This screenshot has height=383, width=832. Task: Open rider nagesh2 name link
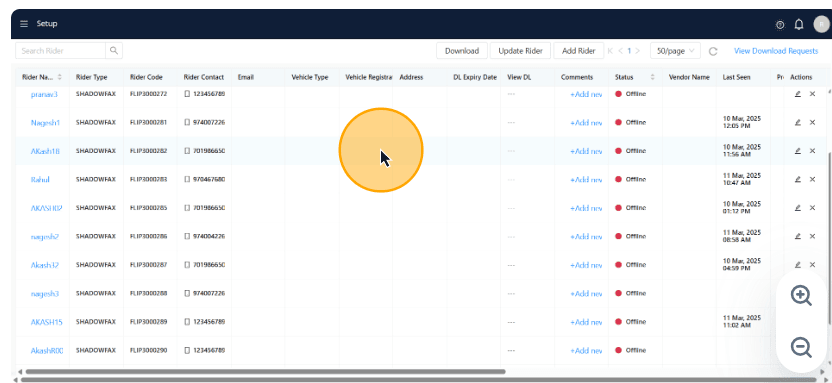(x=45, y=237)
